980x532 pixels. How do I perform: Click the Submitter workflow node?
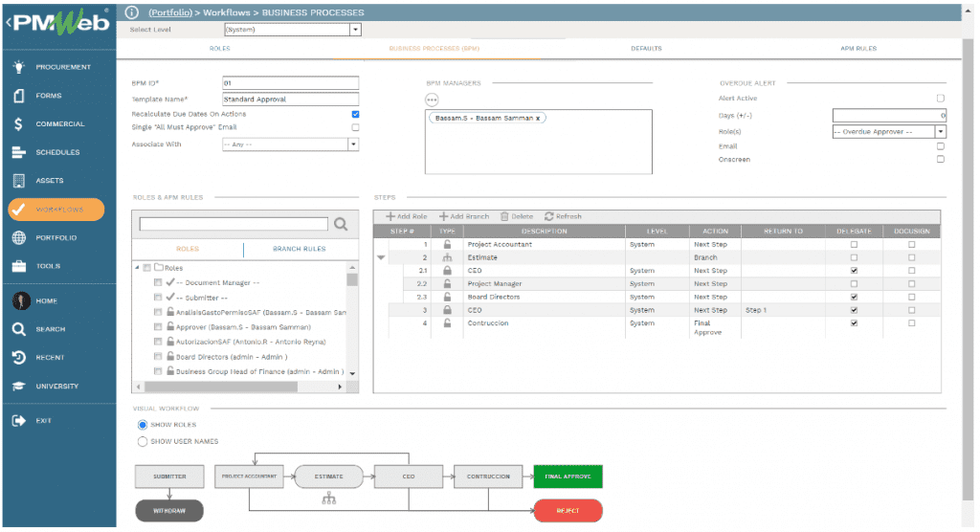[x=169, y=477]
